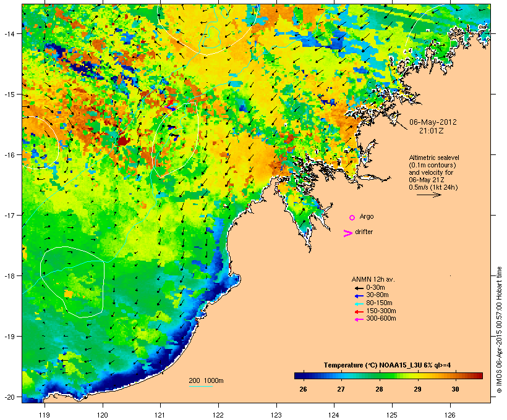
Task: Click the latitude label -14
Action: click(x=9, y=33)
